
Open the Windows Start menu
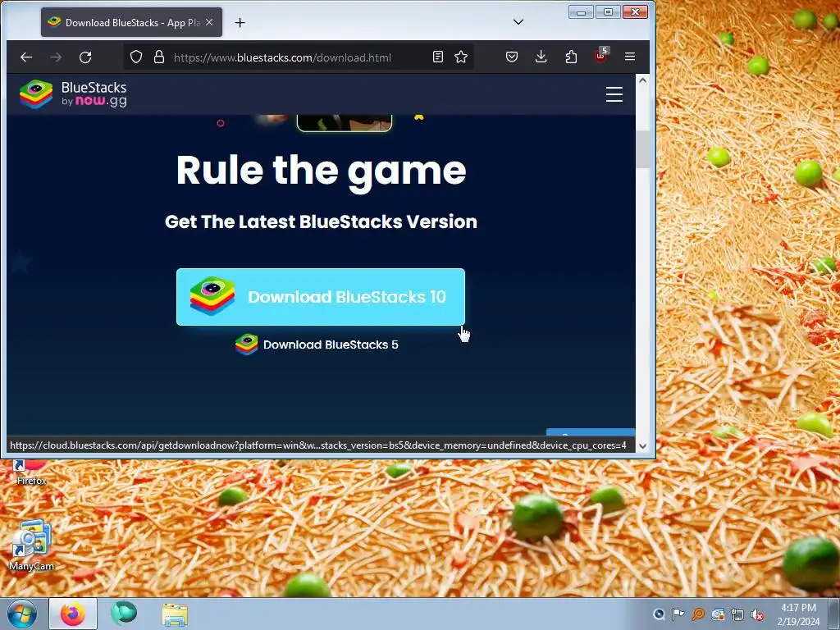pyautogui.click(x=22, y=614)
